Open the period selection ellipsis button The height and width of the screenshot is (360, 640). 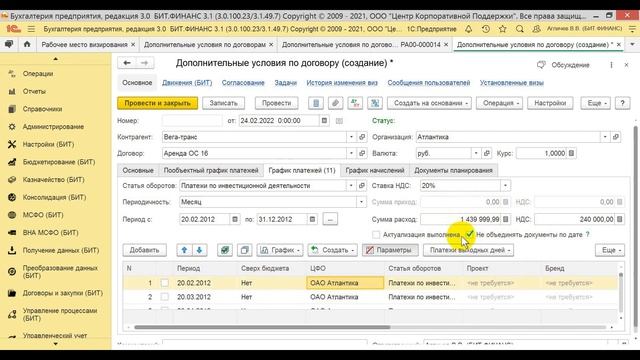tap(330, 219)
